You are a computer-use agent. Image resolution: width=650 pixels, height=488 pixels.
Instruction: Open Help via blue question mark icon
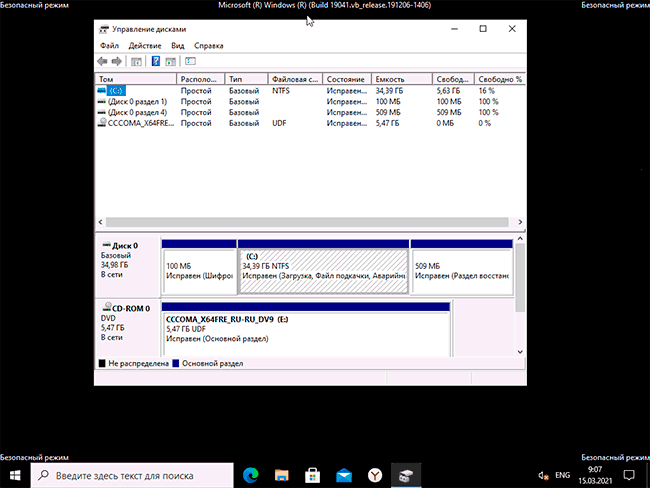[155, 61]
